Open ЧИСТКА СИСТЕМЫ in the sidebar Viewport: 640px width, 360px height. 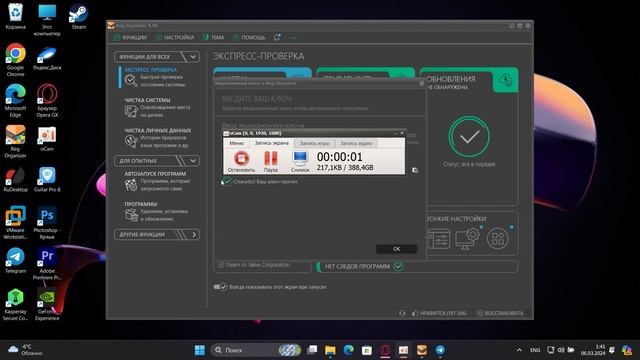click(157, 108)
